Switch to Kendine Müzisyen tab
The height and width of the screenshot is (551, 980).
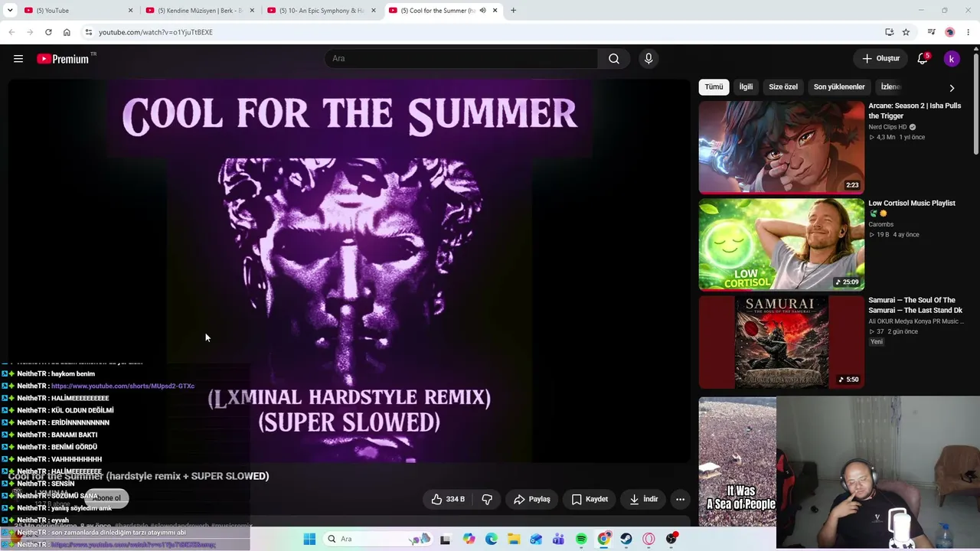(x=200, y=11)
